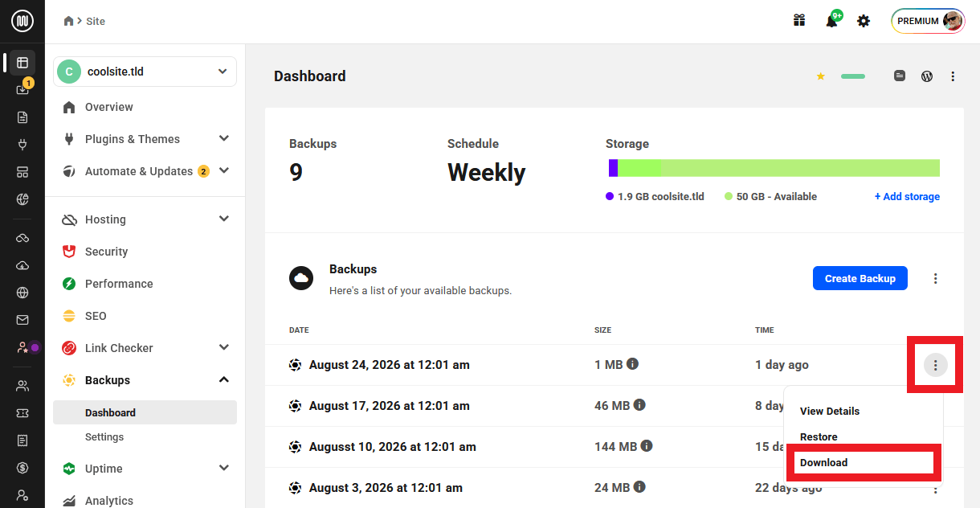Click the document icon in left rail
The image size is (980, 508).
[x=22, y=117]
